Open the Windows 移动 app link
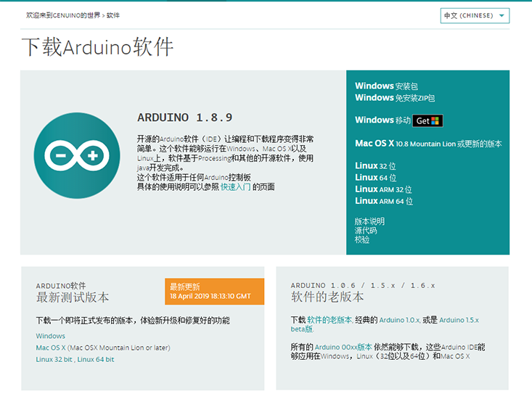The width and height of the screenshot is (532, 399). [382, 120]
